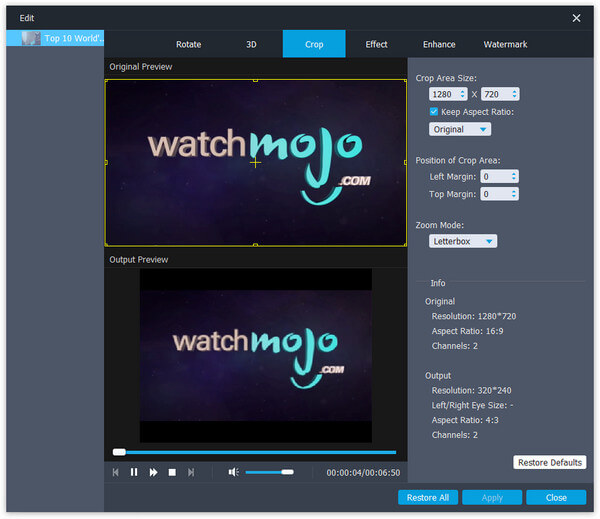Click the Restore All button
The image size is (600, 519).
point(428,498)
